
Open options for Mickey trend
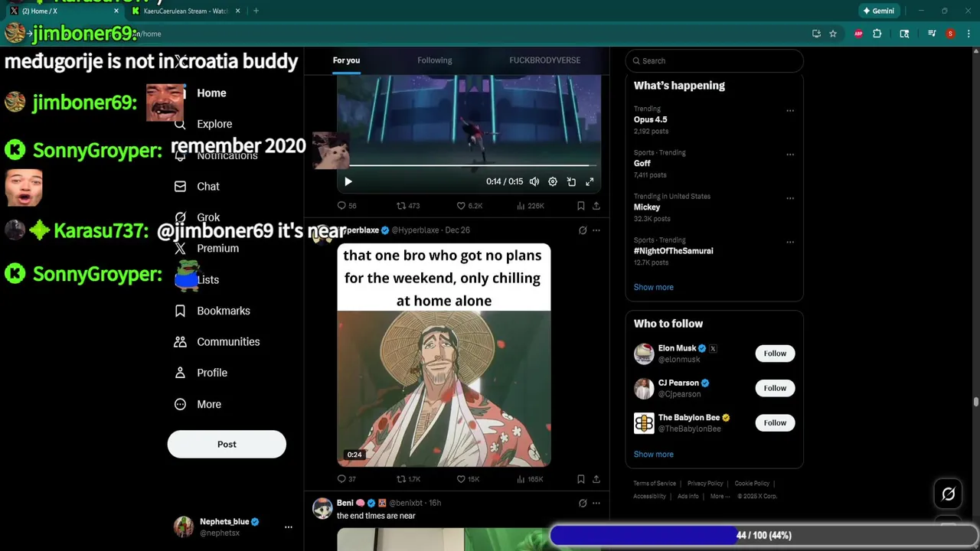790,197
